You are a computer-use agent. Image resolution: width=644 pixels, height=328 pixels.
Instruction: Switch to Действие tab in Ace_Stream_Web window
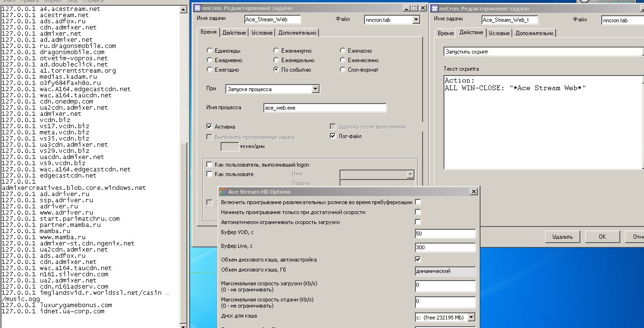click(234, 33)
